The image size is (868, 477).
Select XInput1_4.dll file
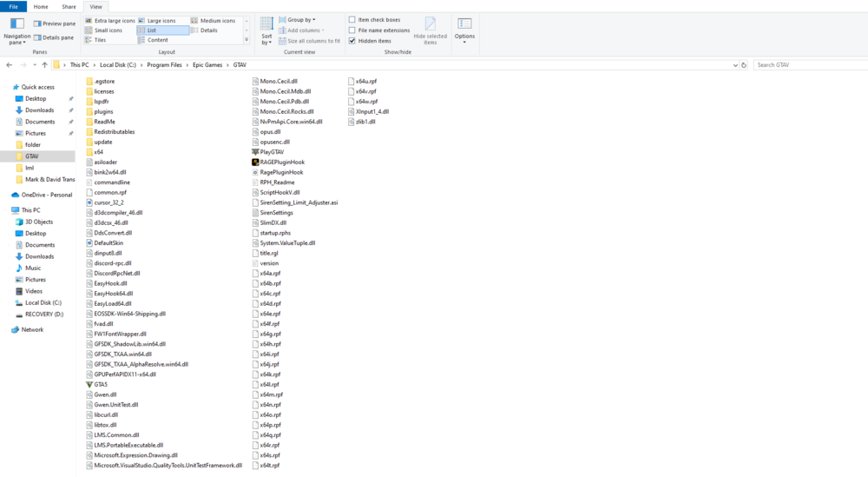[x=369, y=112]
